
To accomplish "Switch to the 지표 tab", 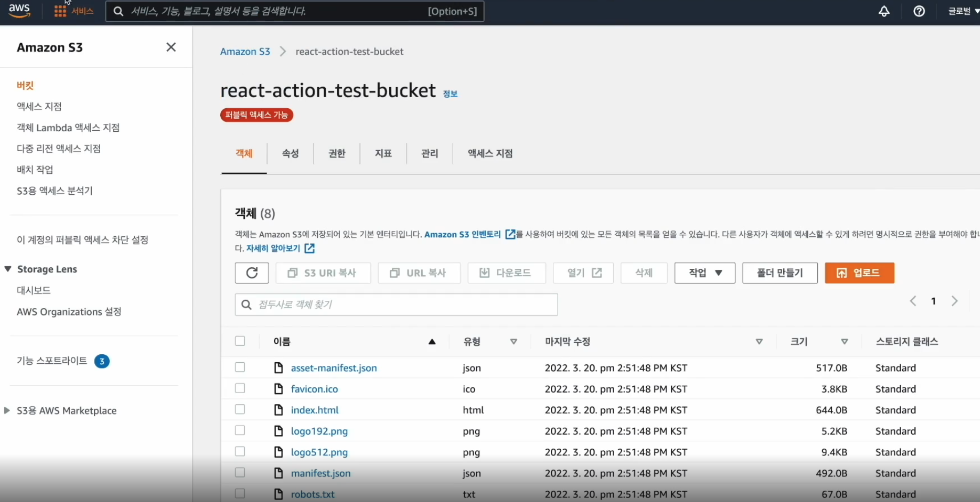I will (x=383, y=154).
